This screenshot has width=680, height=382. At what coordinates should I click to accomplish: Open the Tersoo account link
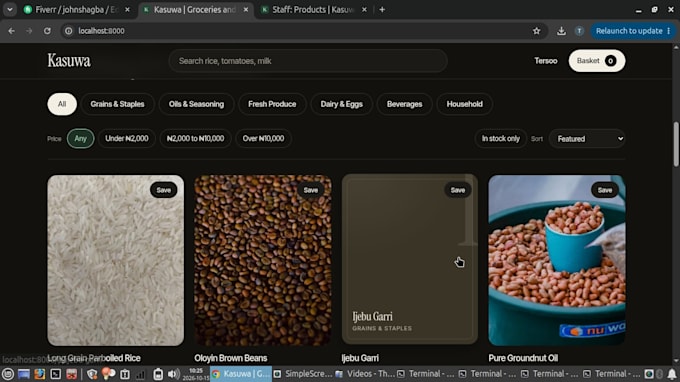pos(546,61)
